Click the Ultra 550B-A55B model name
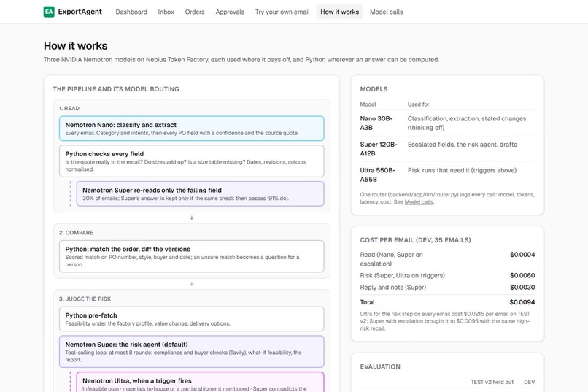This screenshot has height=392, width=588. click(378, 174)
